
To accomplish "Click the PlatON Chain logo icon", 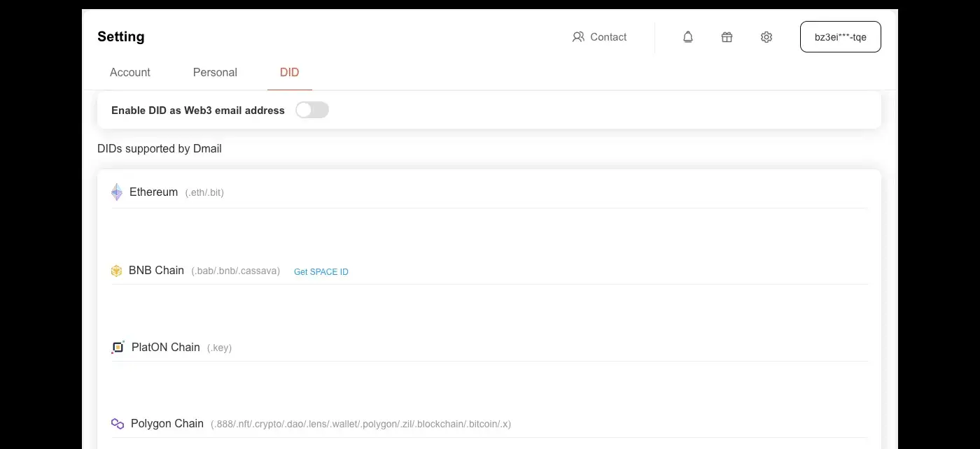I will tap(118, 348).
